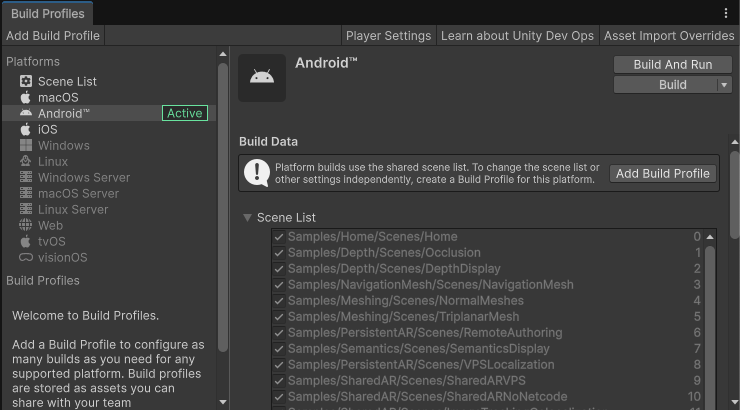The width and height of the screenshot is (740, 410).
Task: Select the Scene List item in Platforms
Action: (109, 81)
